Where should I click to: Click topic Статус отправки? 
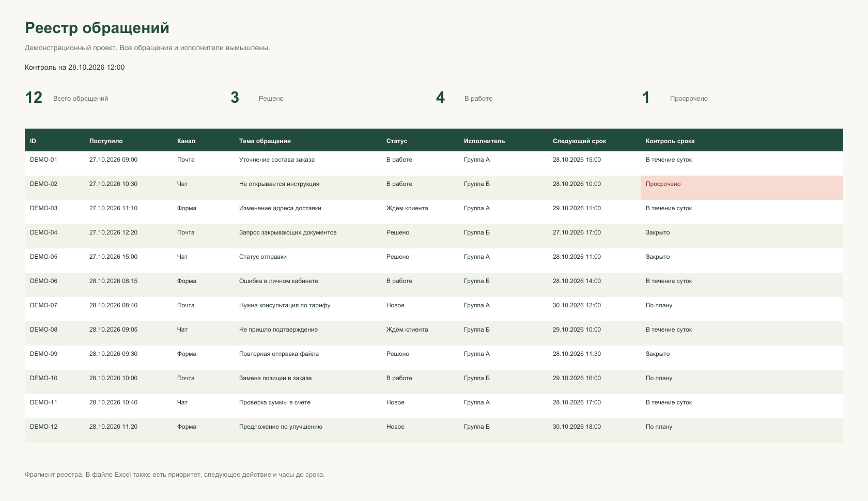263,257
